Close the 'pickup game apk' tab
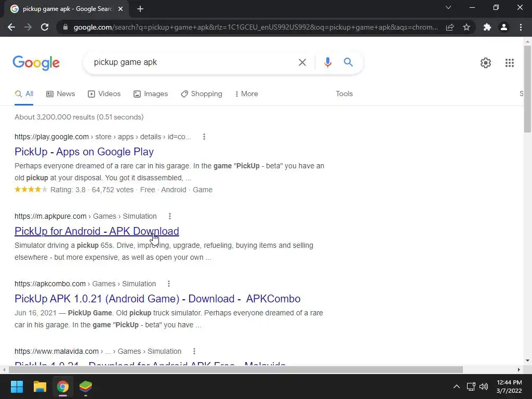532x399 pixels. click(x=121, y=9)
